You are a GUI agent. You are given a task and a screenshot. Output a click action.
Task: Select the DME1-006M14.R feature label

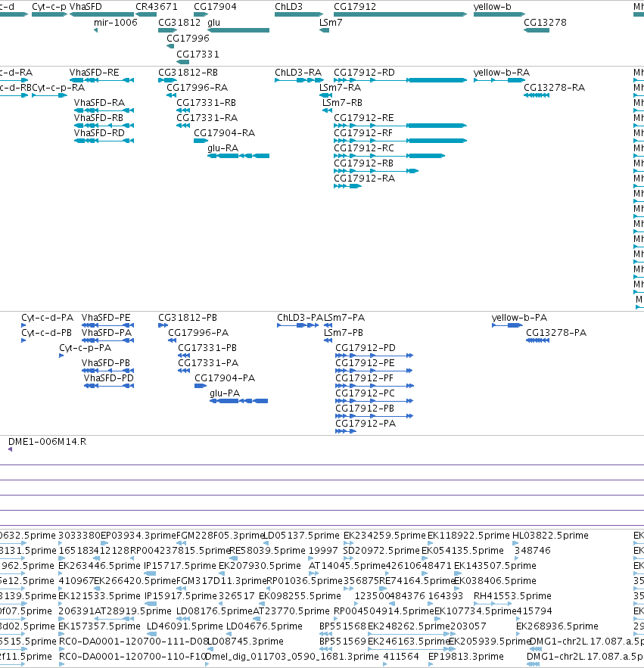pos(48,442)
